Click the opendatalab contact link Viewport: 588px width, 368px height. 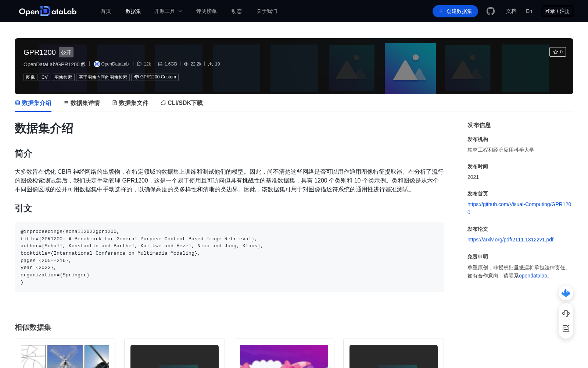click(x=533, y=276)
